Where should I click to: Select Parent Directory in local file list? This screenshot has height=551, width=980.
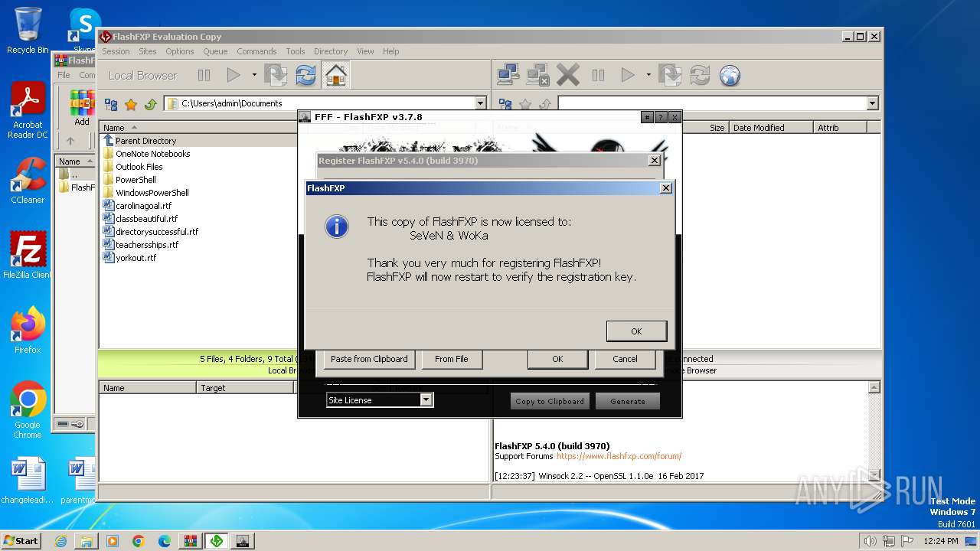[x=145, y=141]
